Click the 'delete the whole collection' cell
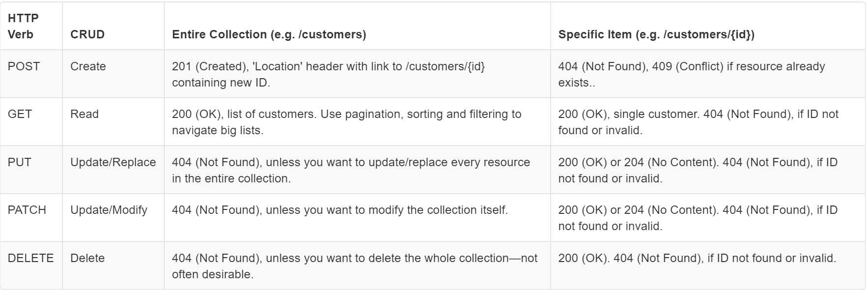 point(354,266)
